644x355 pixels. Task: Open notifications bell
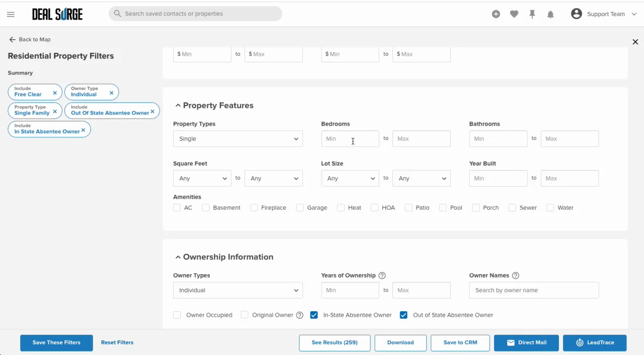550,14
